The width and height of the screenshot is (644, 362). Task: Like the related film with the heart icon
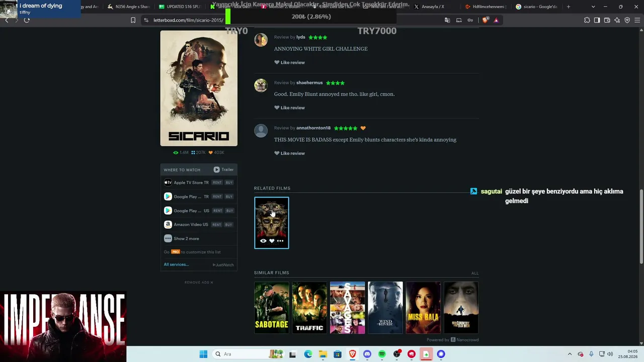click(x=272, y=241)
